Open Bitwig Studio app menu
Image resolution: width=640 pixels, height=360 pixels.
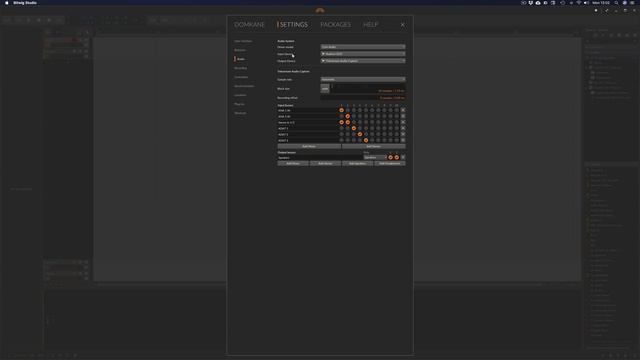point(25,3)
